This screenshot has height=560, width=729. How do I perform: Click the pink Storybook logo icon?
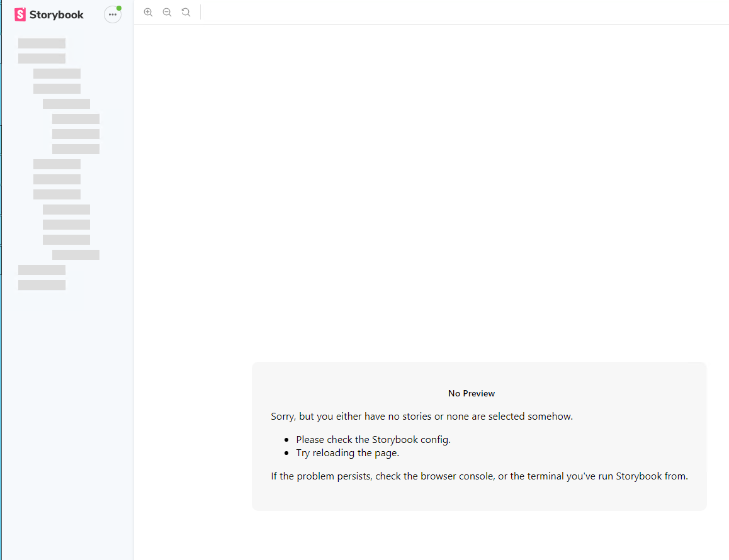20,14
